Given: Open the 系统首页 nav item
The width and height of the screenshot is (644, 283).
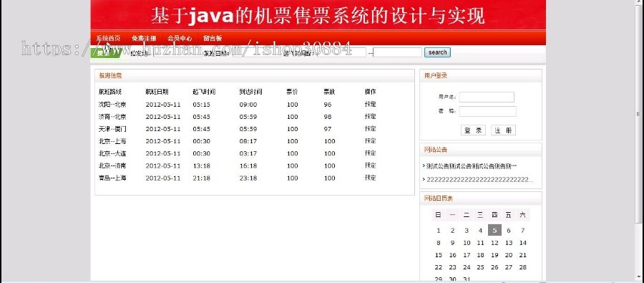Looking at the screenshot, I should point(109,38).
